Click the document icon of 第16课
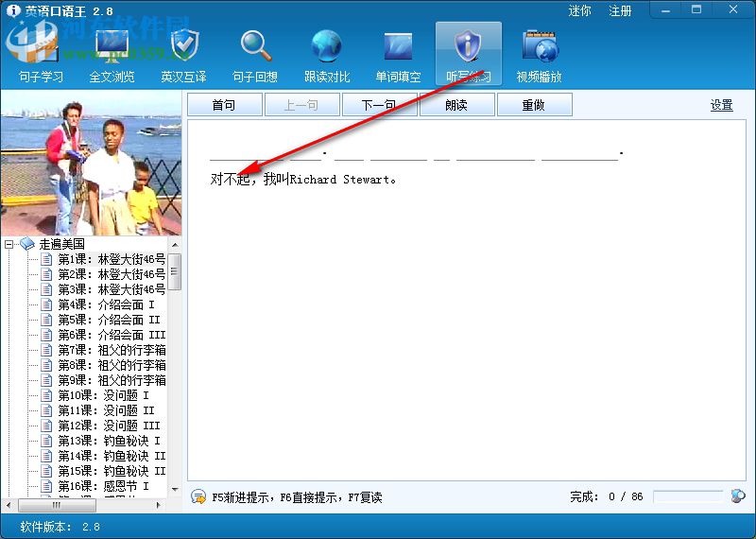The height and width of the screenshot is (539, 756). click(46, 486)
